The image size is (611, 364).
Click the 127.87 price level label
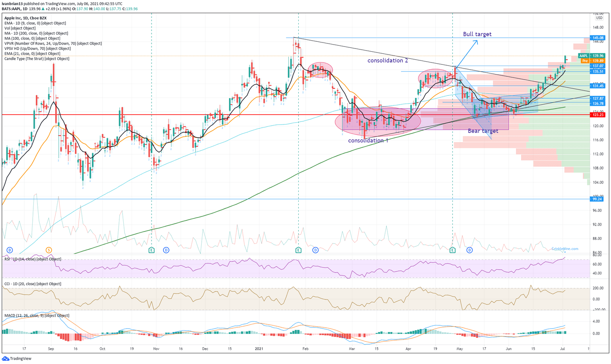click(x=598, y=99)
